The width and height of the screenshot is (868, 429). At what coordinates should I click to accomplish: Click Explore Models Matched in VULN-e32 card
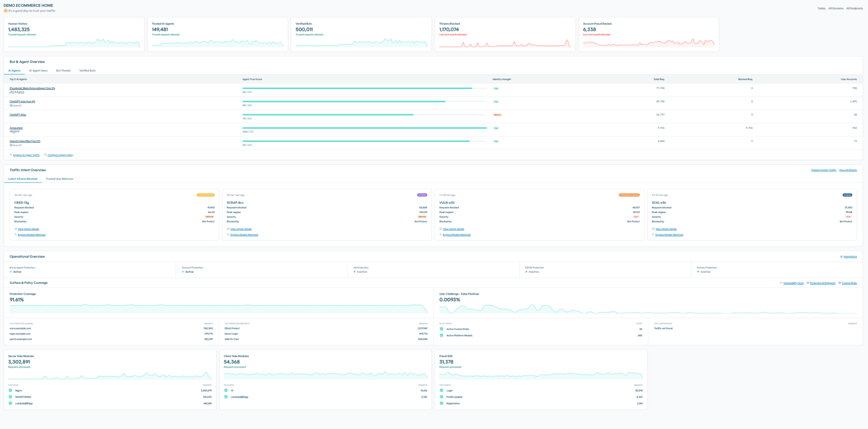(x=457, y=235)
